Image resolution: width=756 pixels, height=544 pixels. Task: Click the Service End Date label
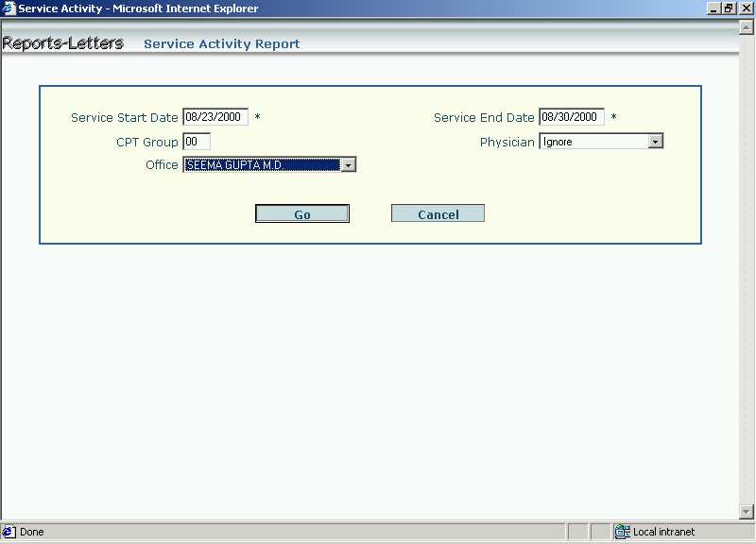(x=484, y=117)
